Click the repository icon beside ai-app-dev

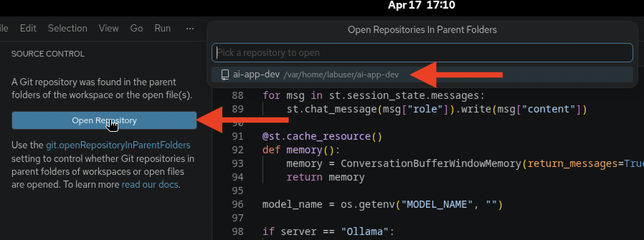click(x=225, y=75)
